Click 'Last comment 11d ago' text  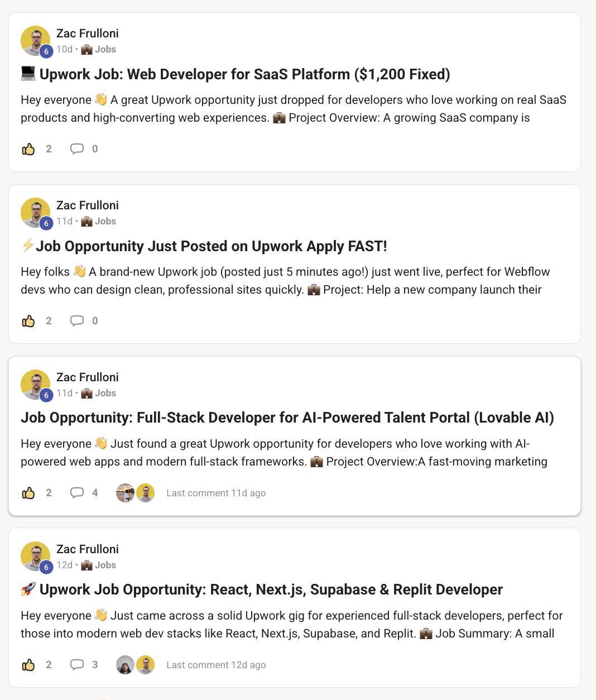(x=216, y=493)
